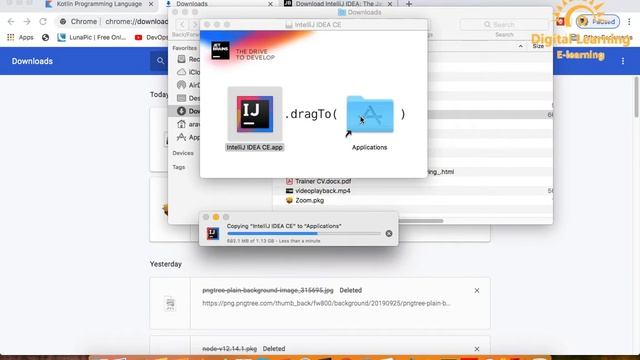
Task: Open Chrome main menu
Action: click(x=629, y=21)
